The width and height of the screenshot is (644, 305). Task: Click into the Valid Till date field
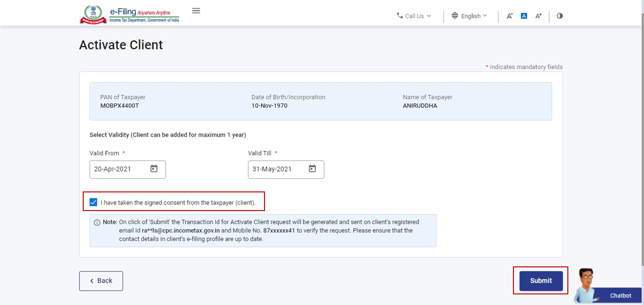pyautogui.click(x=278, y=169)
